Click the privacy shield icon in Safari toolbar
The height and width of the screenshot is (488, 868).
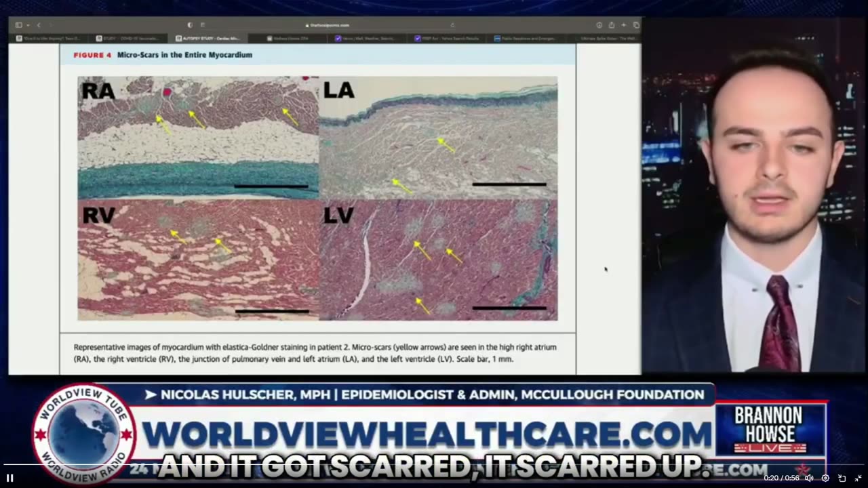tap(189, 25)
